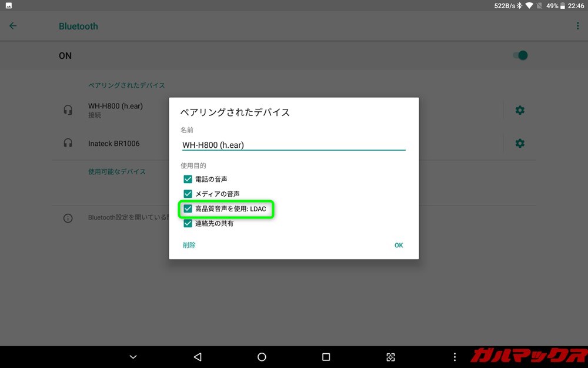Open the Recent Apps square button
588x368 pixels.
(x=326, y=357)
